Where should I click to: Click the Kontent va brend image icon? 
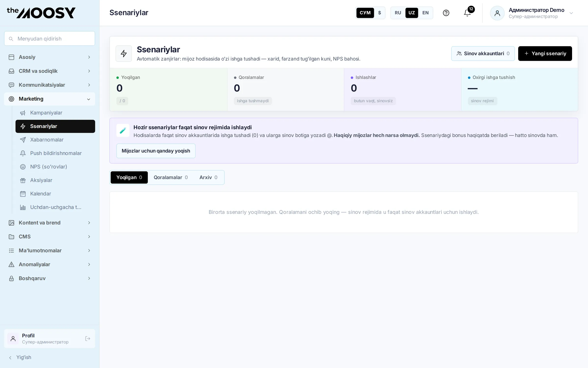pos(11,223)
